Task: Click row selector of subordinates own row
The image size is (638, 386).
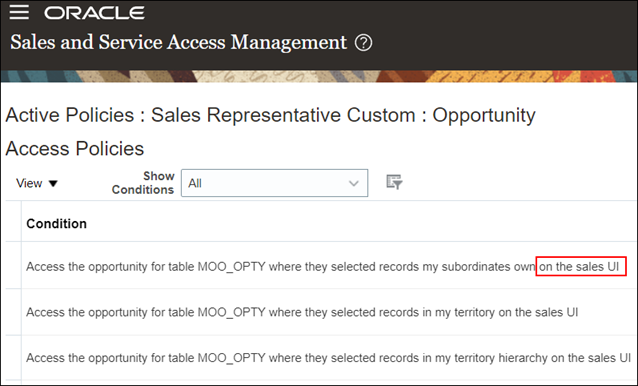Action: [x=13, y=266]
